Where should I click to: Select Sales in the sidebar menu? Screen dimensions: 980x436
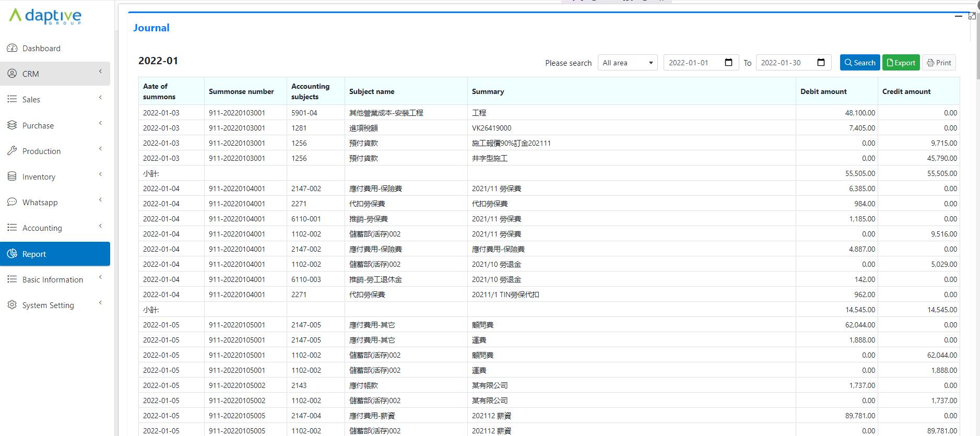pos(31,99)
